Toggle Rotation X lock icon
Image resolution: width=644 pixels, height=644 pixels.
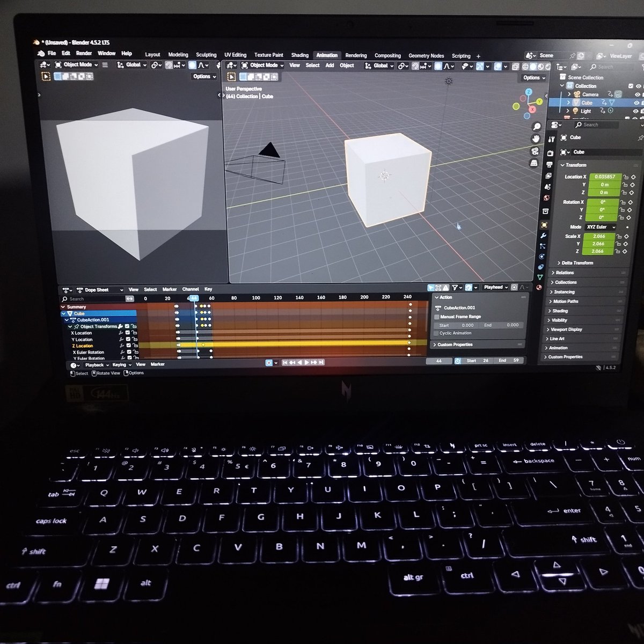623,202
